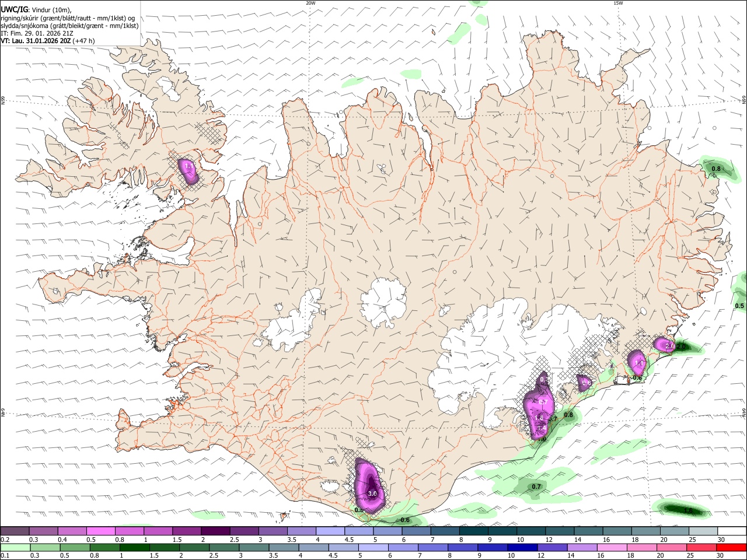The image size is (747, 560).
Task: Click the 'VT: Lau. 31.01.2026 20Z (+47 h)' line
Action: [48, 41]
